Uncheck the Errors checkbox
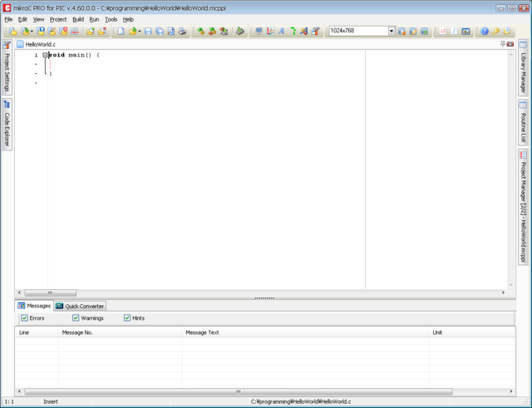 24,317
